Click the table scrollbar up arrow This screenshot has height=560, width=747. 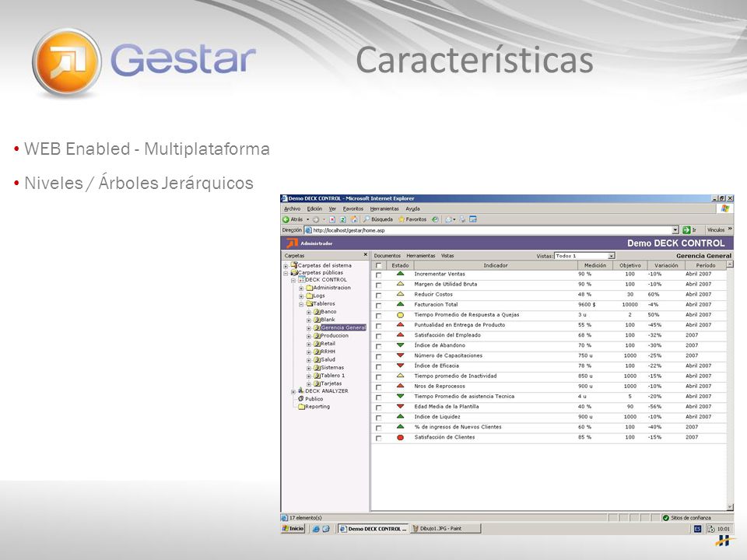[x=731, y=264]
